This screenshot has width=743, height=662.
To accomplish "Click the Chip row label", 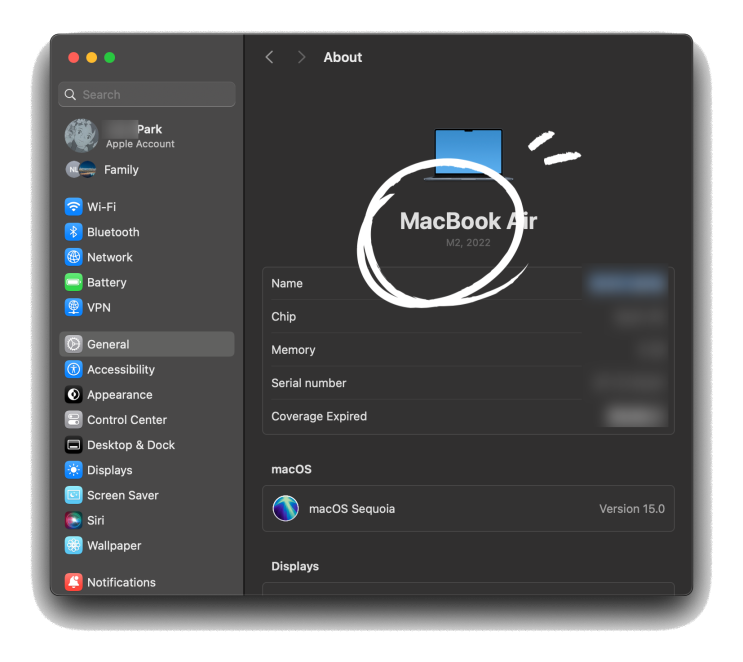I will tap(283, 317).
